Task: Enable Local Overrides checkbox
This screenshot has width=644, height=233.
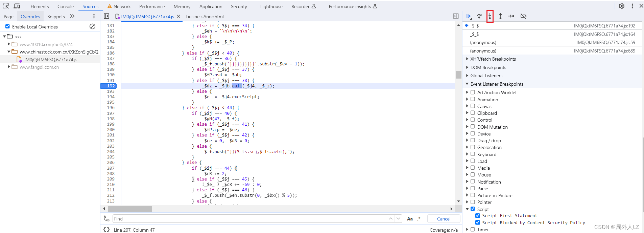Action: (7, 26)
